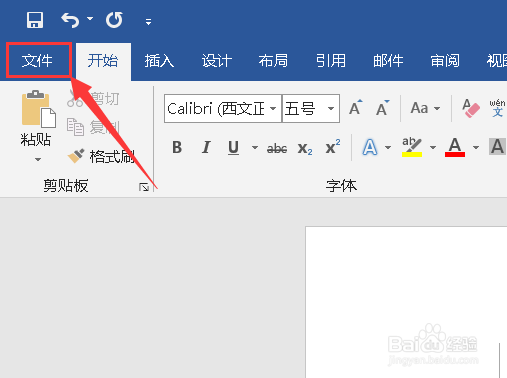Open the 设计 ribbon tab
This screenshot has height=378, width=507.
click(x=217, y=61)
